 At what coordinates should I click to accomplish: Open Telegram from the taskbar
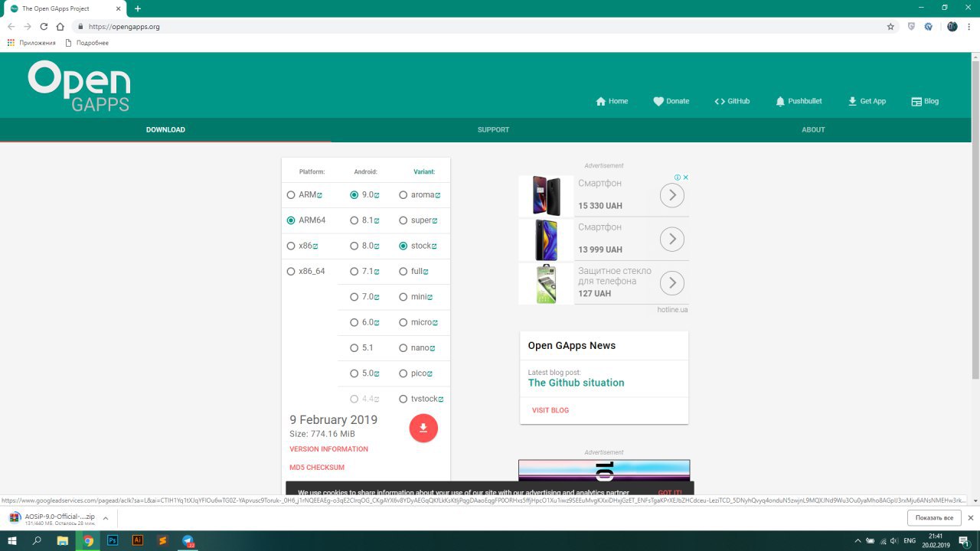[188, 540]
